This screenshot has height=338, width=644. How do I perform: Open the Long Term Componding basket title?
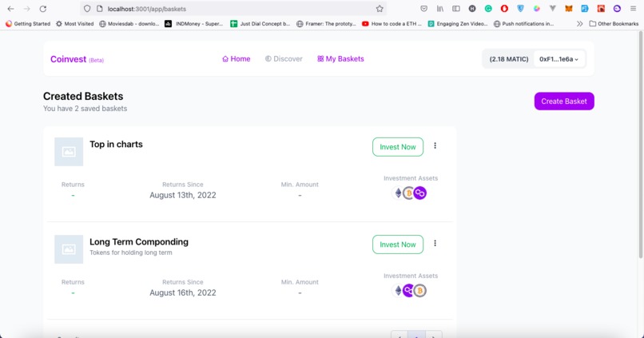pos(139,242)
